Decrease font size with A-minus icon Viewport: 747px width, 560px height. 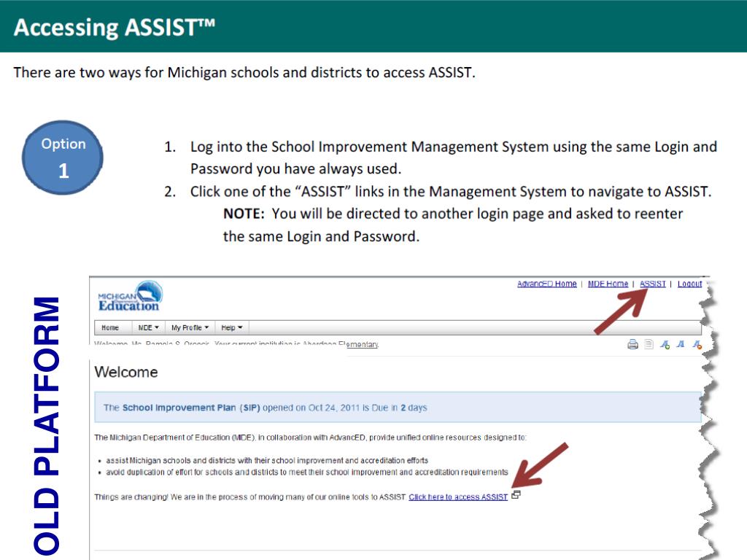697,344
